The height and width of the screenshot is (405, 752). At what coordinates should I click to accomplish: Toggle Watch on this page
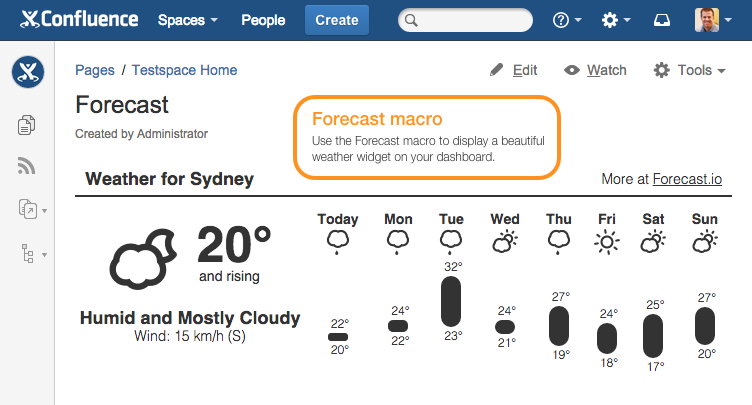tap(595, 70)
